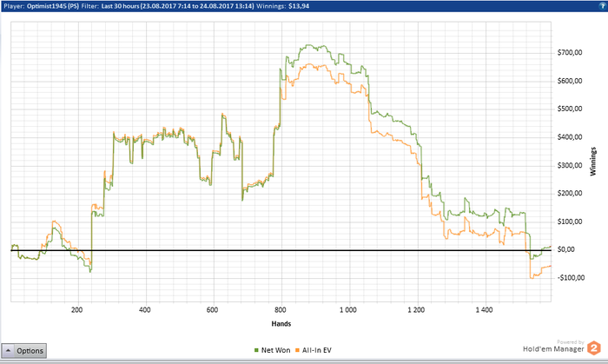Viewport: 608px width, 364px height.
Task: Toggle the All-In EV legend entry
Action: (314, 350)
